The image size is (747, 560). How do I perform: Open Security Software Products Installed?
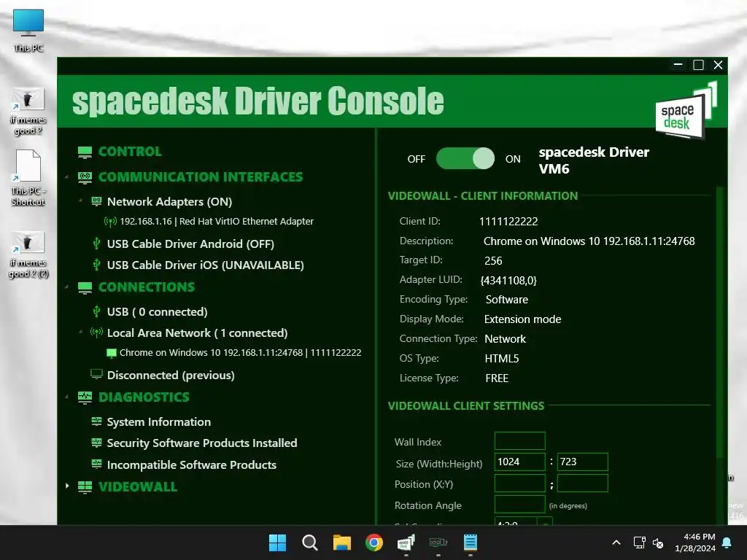coord(202,443)
